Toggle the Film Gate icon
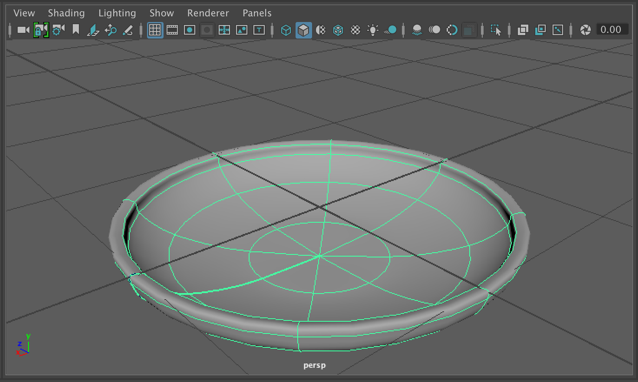 click(172, 30)
